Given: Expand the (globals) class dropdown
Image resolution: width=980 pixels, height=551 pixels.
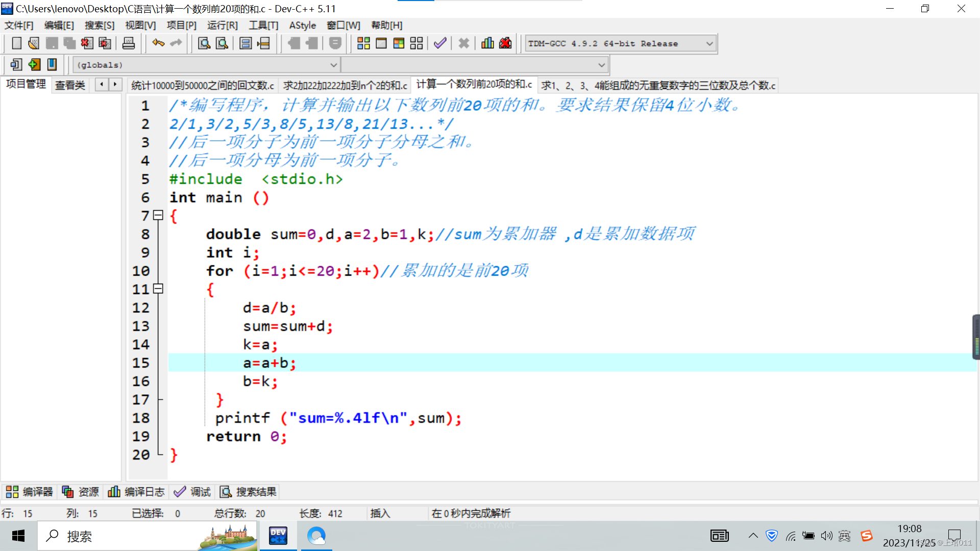Looking at the screenshot, I should pyautogui.click(x=333, y=65).
